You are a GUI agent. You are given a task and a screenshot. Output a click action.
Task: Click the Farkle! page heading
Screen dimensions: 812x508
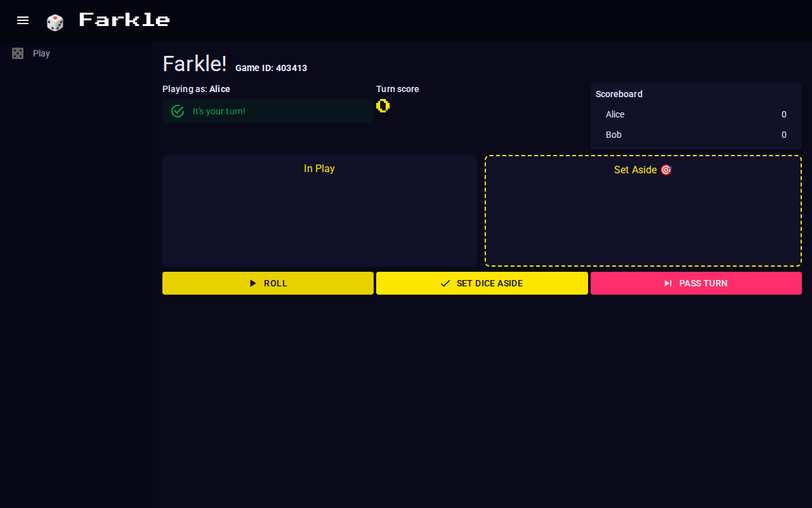[x=195, y=63]
